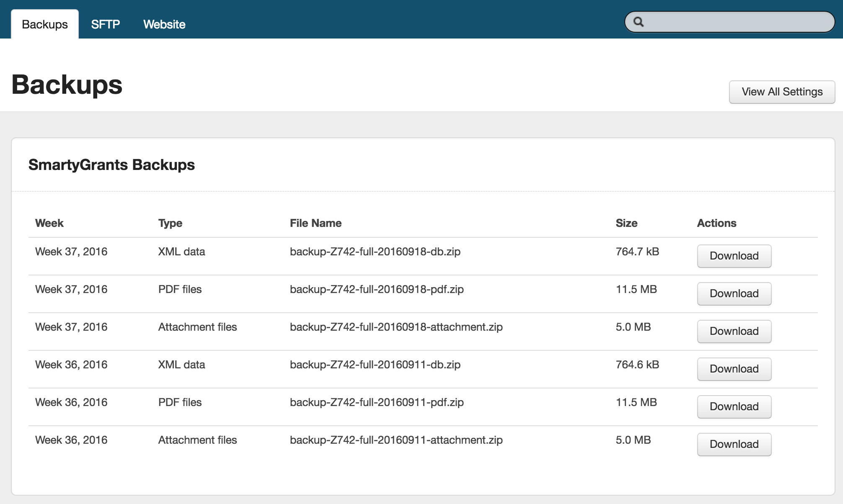Click the View All Settings button

(782, 92)
